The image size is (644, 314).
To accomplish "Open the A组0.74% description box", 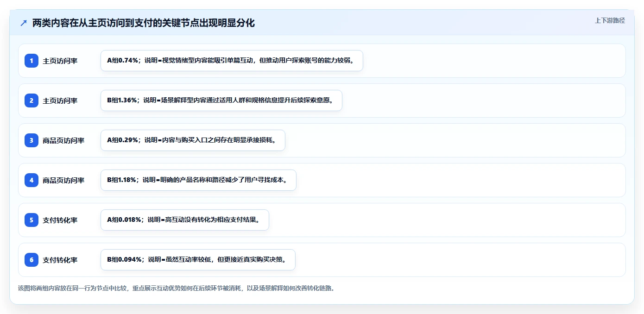I will (232, 61).
